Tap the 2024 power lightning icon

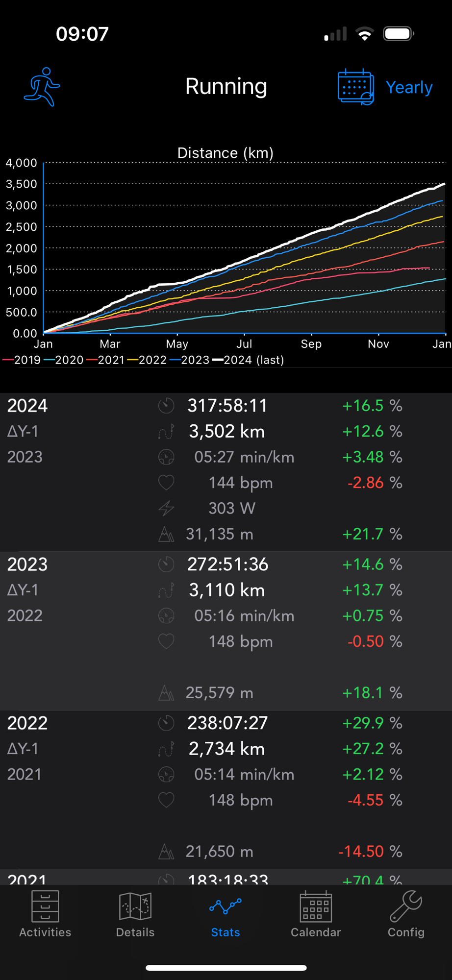pos(166,508)
